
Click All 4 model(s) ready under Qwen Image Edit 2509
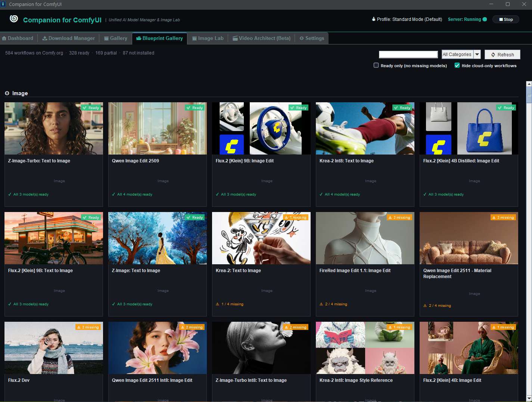coord(132,194)
